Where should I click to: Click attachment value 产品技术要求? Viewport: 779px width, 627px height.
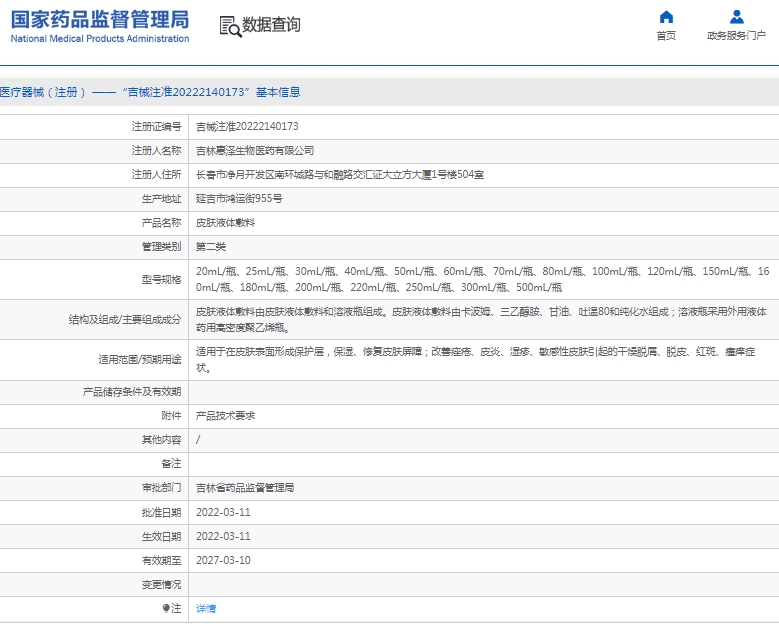(x=225, y=416)
